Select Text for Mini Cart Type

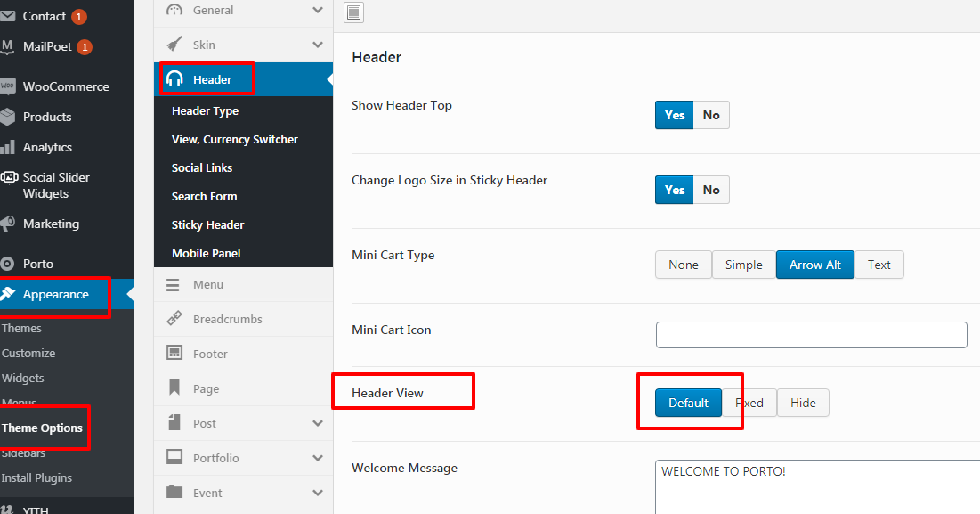879,265
